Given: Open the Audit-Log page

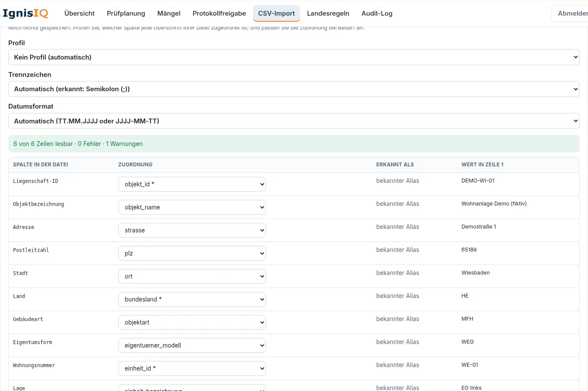Looking at the screenshot, I should pyautogui.click(x=377, y=13).
